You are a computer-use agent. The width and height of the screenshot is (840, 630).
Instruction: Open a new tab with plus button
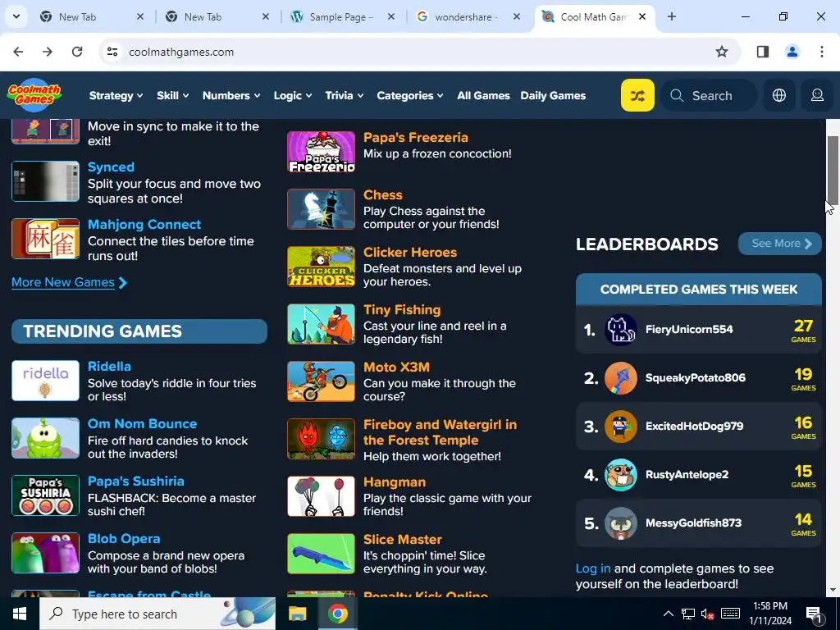point(671,16)
